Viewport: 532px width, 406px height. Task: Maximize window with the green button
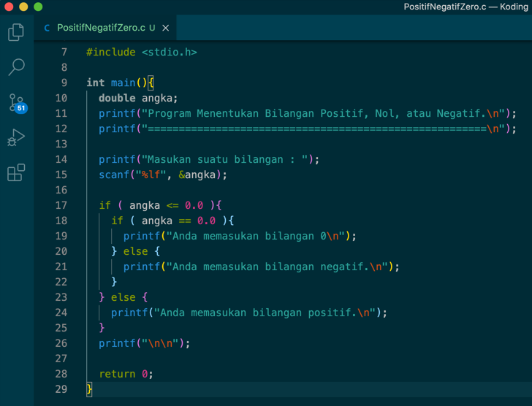click(38, 7)
